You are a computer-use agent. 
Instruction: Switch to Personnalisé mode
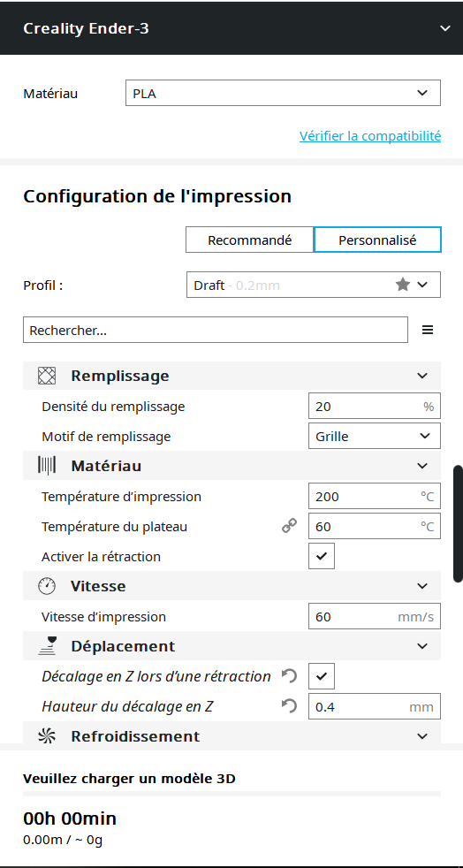click(377, 240)
